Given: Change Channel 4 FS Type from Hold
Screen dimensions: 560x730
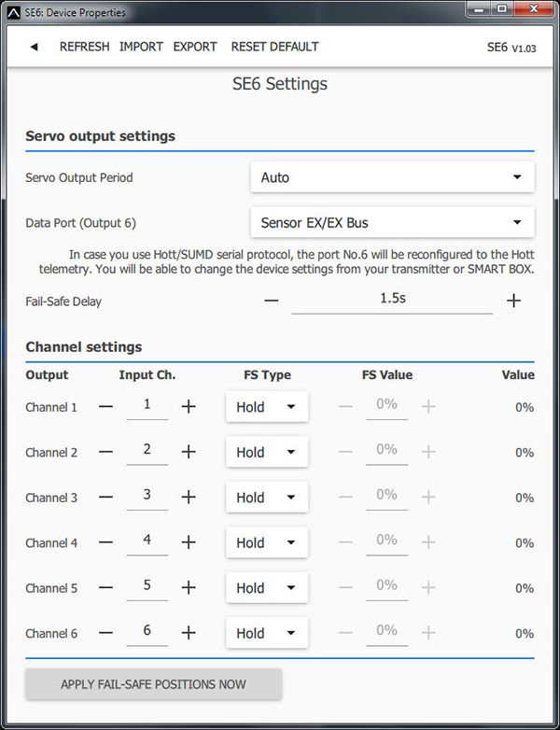Looking at the screenshot, I should tap(266, 542).
